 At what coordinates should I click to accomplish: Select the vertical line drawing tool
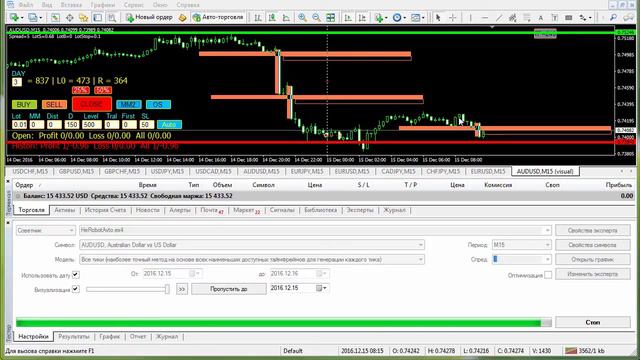(470, 17)
